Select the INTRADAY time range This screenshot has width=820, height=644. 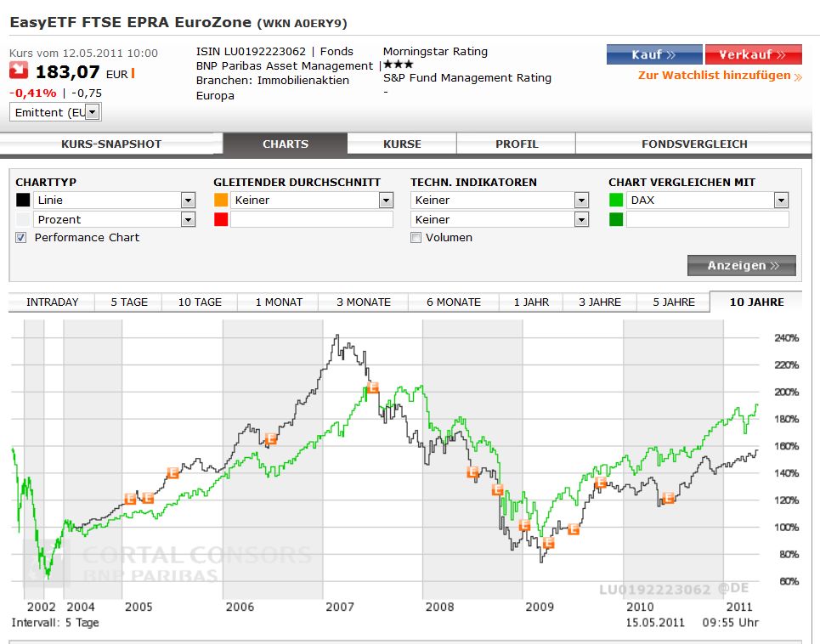(x=52, y=302)
